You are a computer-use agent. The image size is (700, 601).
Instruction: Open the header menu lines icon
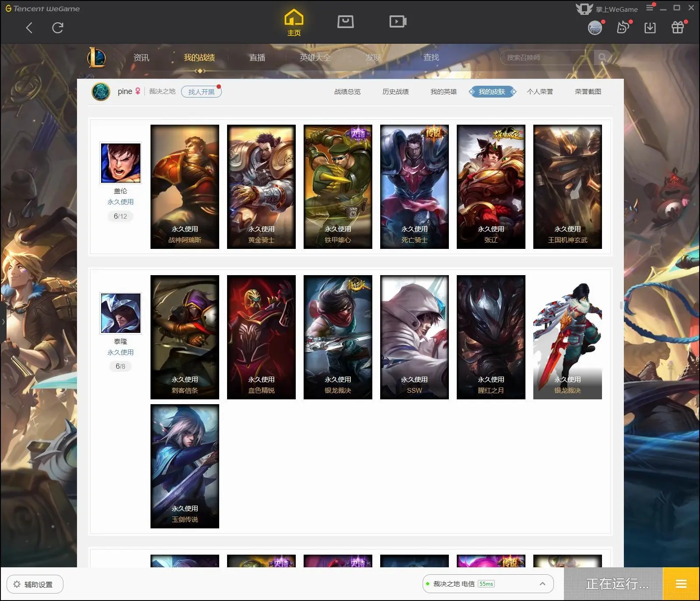coord(650,7)
